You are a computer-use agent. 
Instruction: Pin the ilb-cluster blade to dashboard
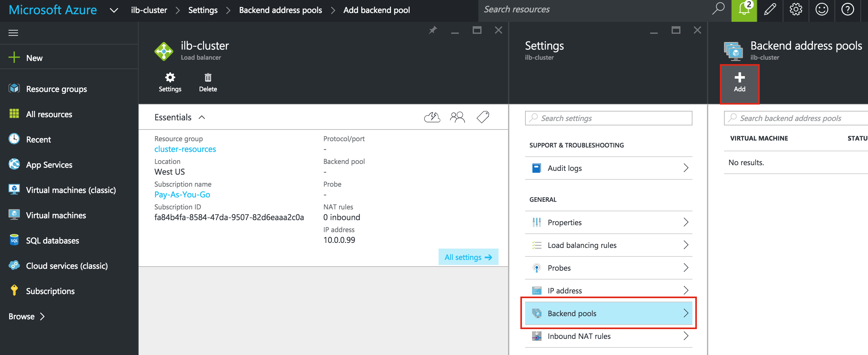433,30
